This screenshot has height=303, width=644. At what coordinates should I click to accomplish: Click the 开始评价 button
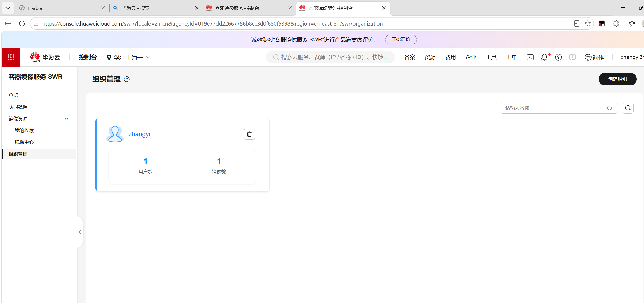(401, 40)
